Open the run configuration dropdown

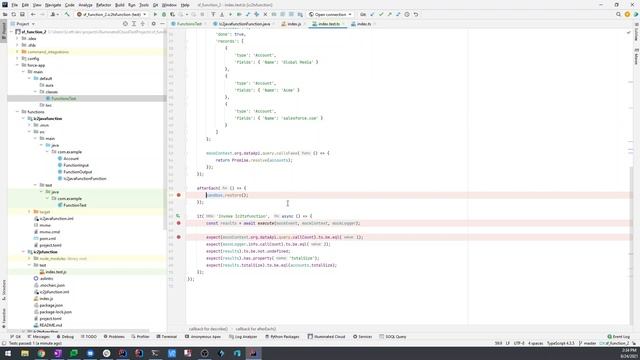point(112,14)
